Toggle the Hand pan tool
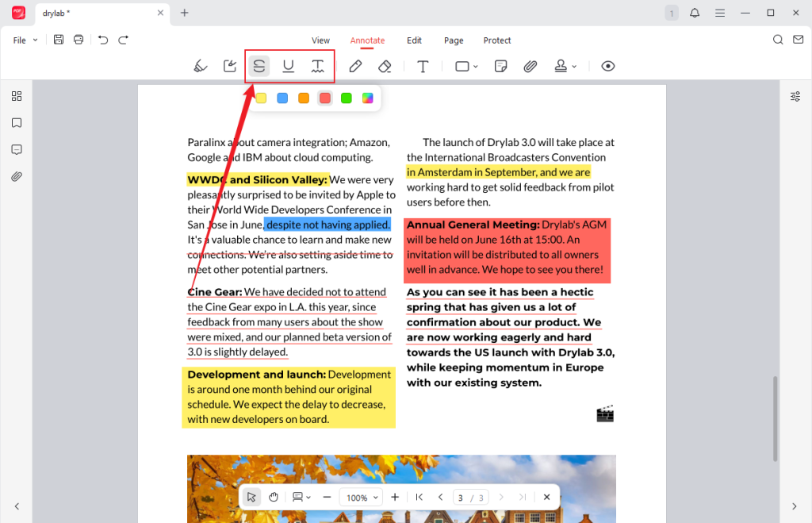Image resolution: width=812 pixels, height=523 pixels. click(x=274, y=497)
